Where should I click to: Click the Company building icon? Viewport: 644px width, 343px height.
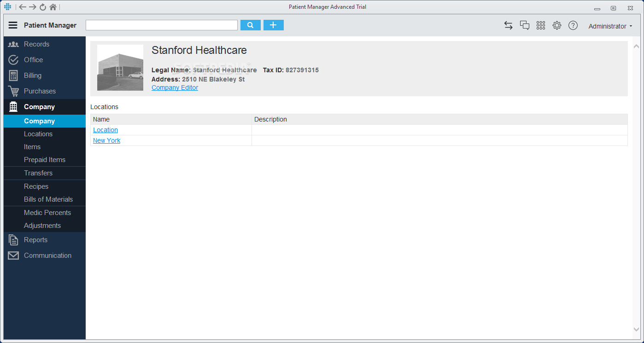pos(13,107)
